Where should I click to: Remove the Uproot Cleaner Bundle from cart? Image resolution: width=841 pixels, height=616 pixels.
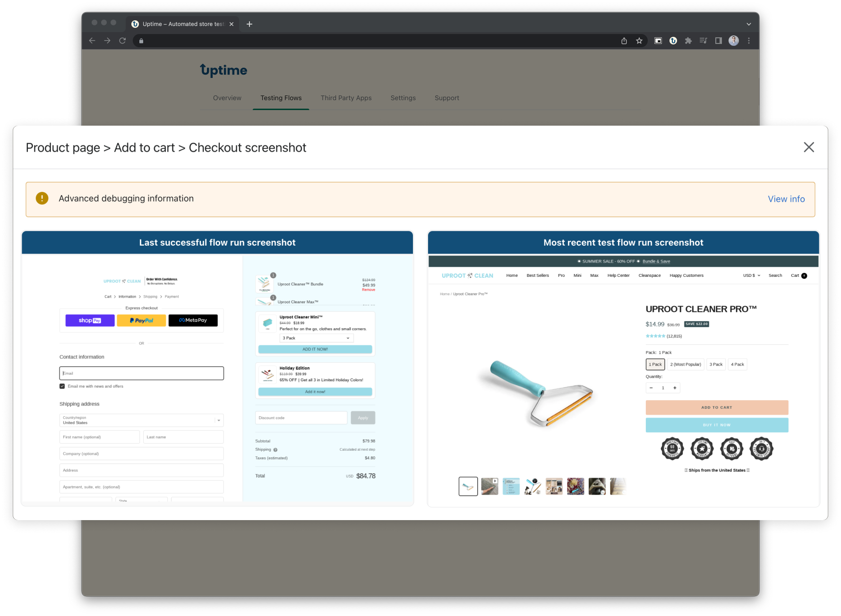point(369,290)
